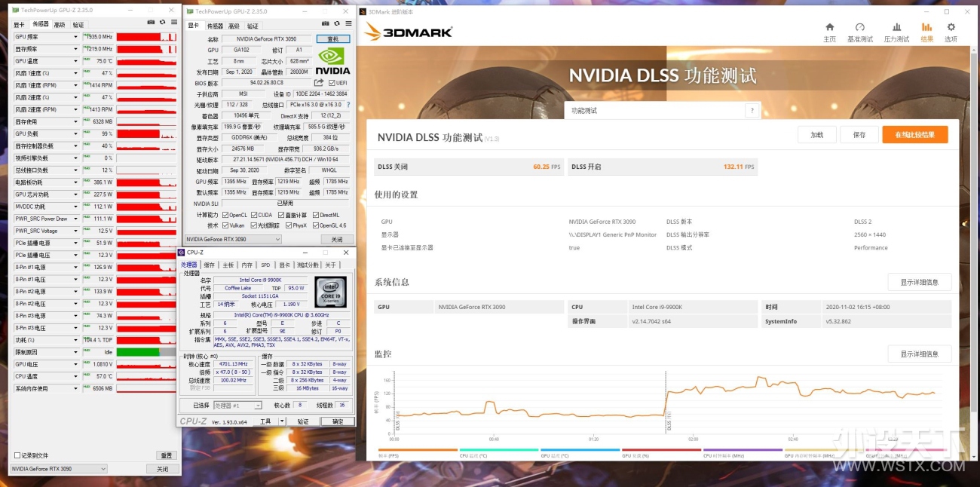Click screenshot camera icon in GPU-Z graphics card window
This screenshot has height=487, width=980.
click(326, 24)
